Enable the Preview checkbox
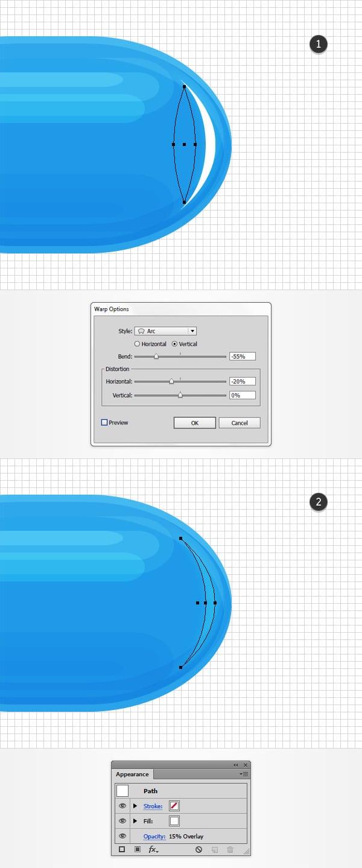 click(x=104, y=423)
